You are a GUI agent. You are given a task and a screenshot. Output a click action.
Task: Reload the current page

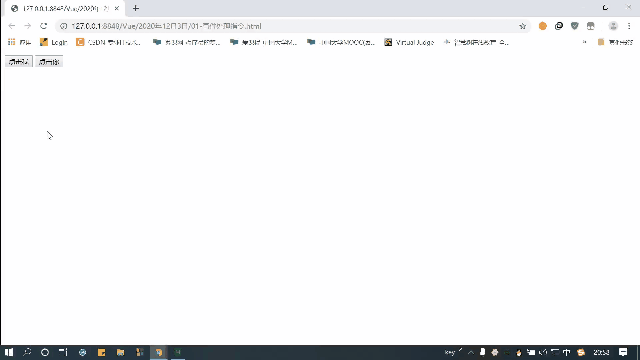pos(43,26)
